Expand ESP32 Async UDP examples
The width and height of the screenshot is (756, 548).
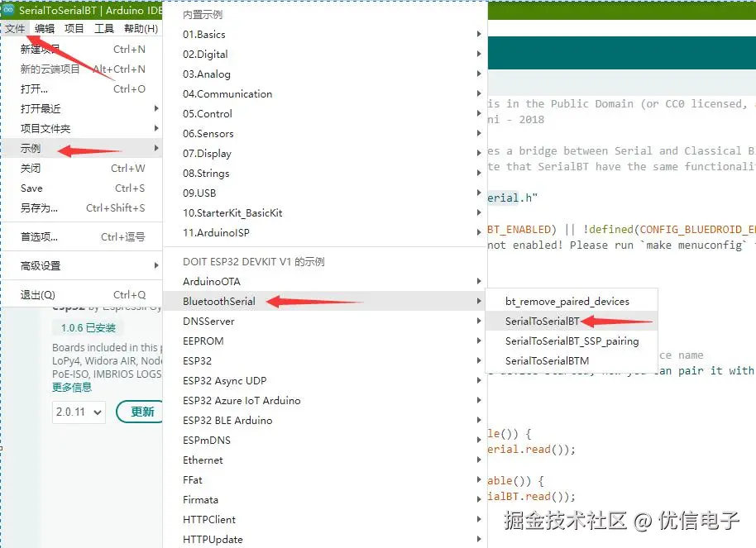(x=325, y=380)
